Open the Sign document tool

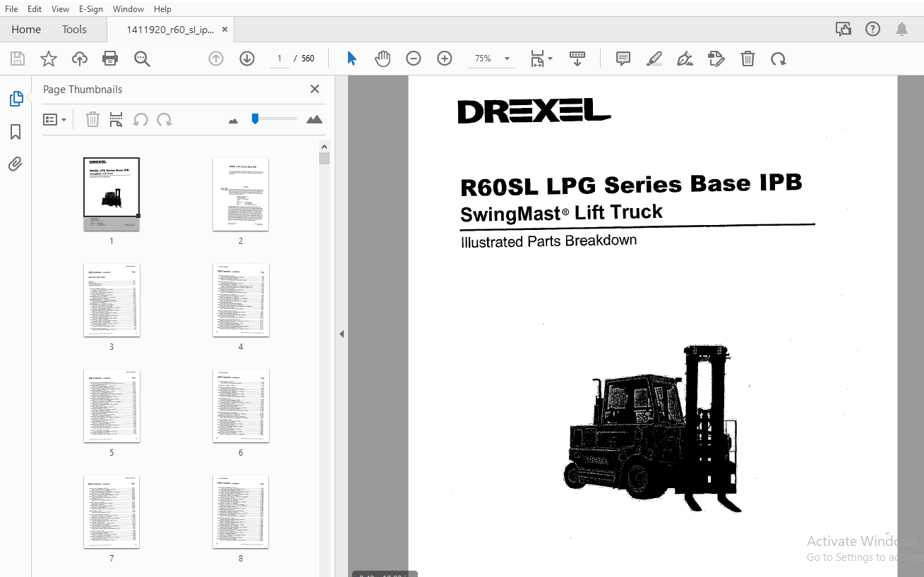685,59
